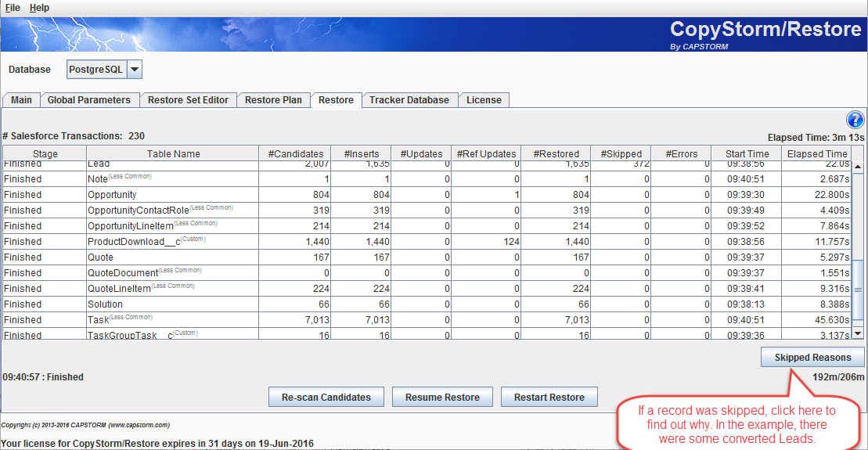Click the 09:40:57 : Finished status text
868x450 pixels.
43,377
